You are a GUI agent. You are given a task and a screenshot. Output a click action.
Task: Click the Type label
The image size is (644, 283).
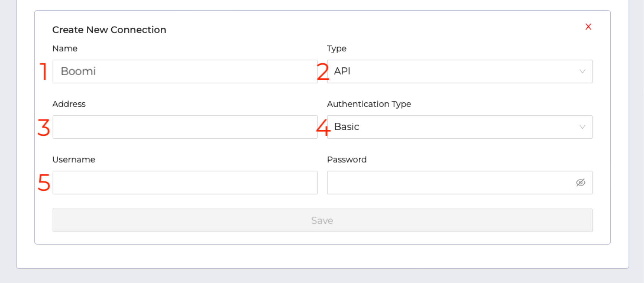pos(337,49)
